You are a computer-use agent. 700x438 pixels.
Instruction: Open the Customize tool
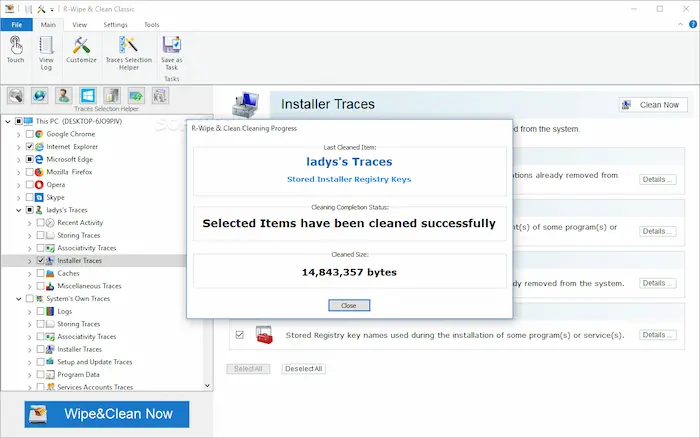click(x=81, y=50)
